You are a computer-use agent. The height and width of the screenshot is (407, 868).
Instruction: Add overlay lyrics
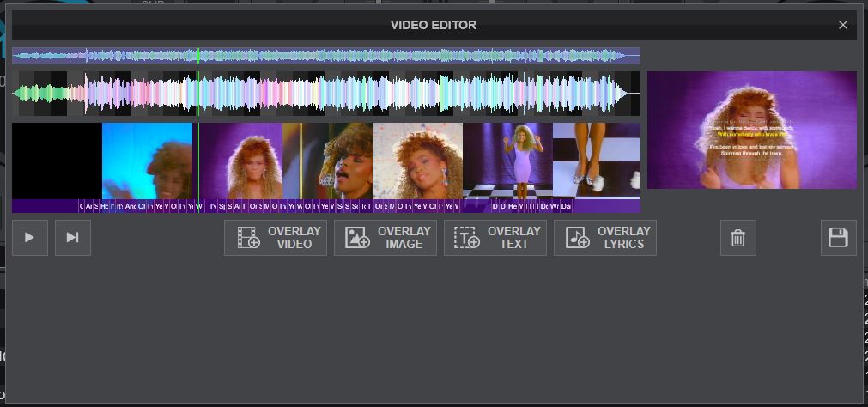605,238
